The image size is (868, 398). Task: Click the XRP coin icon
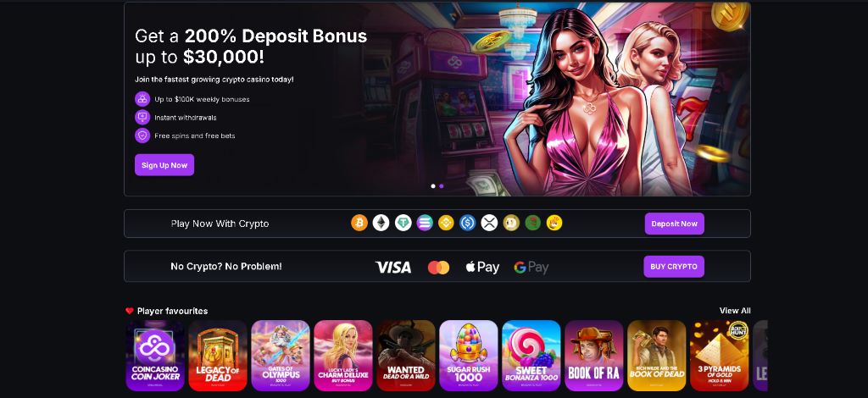coord(489,223)
